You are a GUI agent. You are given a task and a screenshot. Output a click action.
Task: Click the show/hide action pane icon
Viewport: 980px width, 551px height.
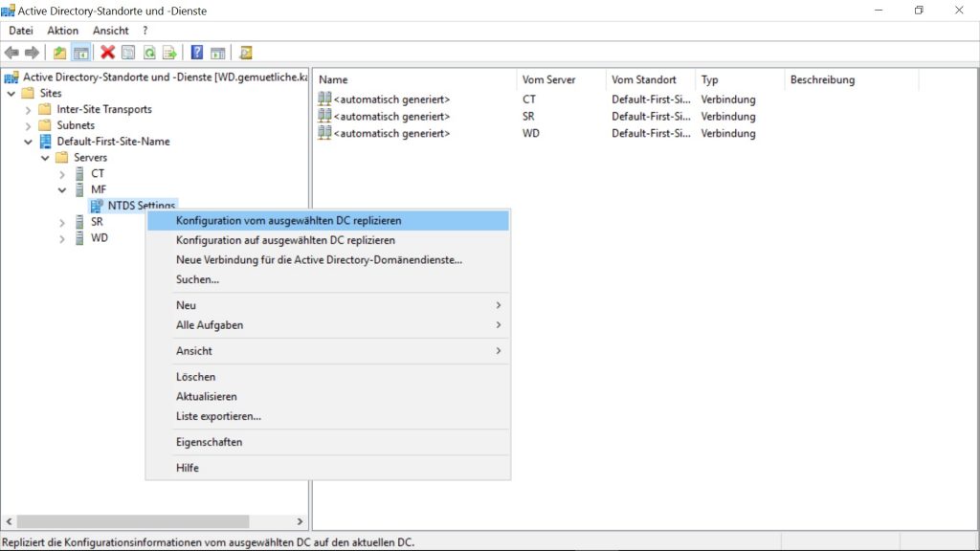(x=217, y=54)
